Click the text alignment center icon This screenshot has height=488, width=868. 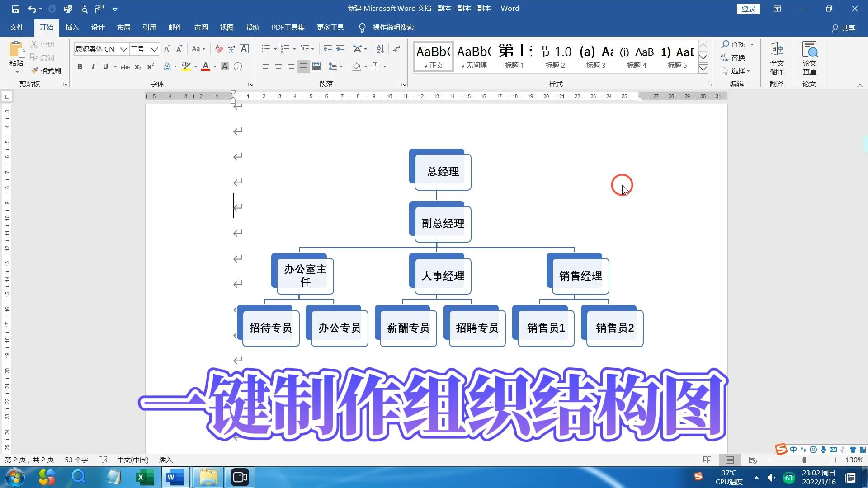[277, 66]
